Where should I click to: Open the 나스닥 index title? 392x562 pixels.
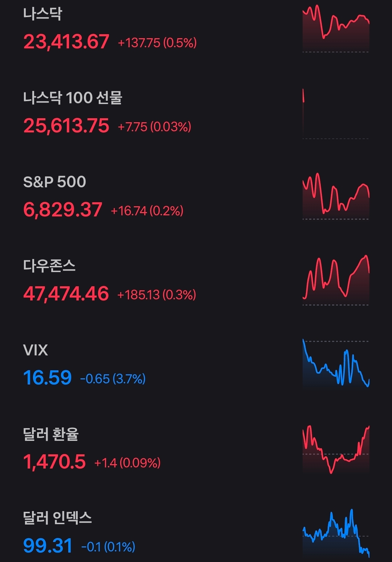tap(43, 14)
